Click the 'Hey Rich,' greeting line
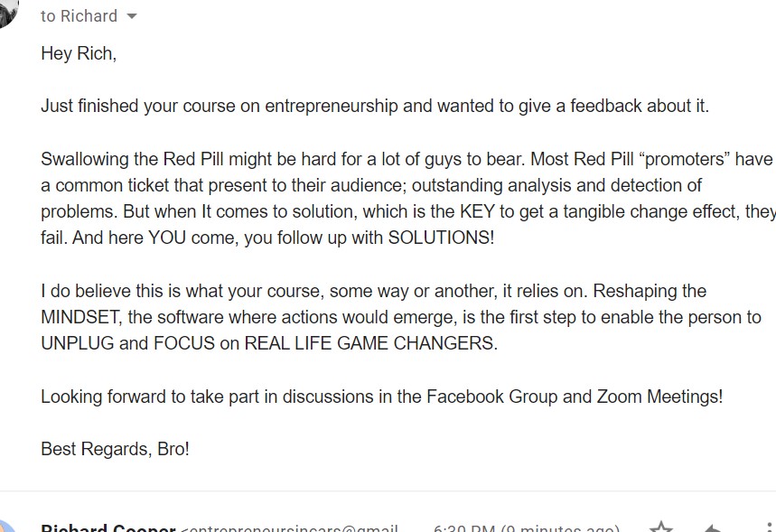The image size is (776, 532). [x=79, y=53]
